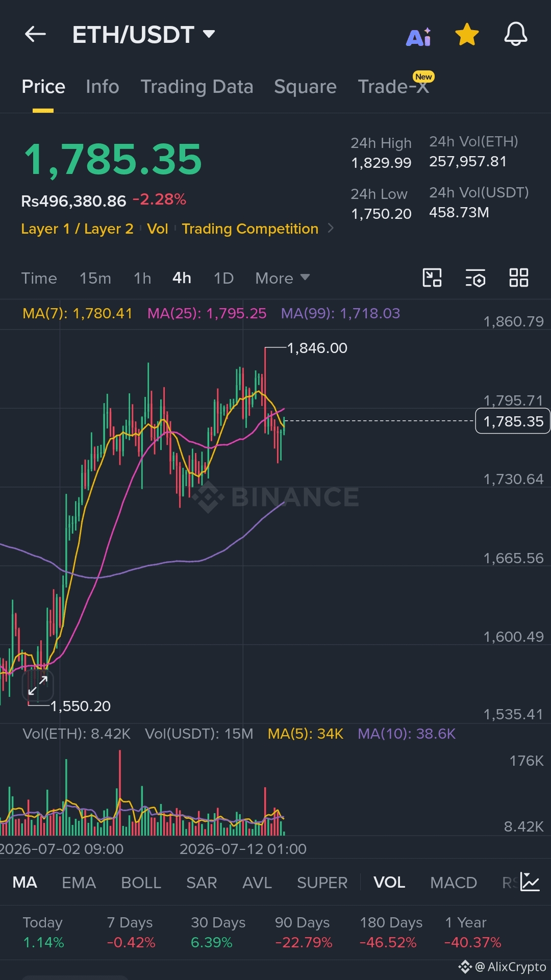
Task: Tap the MA(25) value label
Action: click(207, 313)
